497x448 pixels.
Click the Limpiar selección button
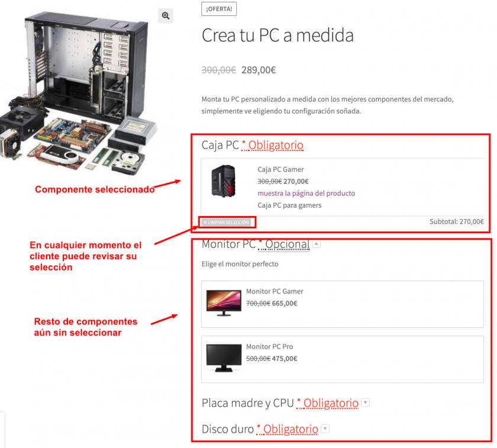(x=226, y=223)
